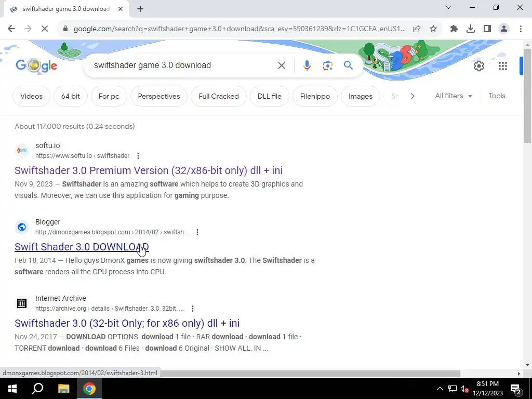
Task: Open the Chrome profile avatar
Action: point(504,29)
